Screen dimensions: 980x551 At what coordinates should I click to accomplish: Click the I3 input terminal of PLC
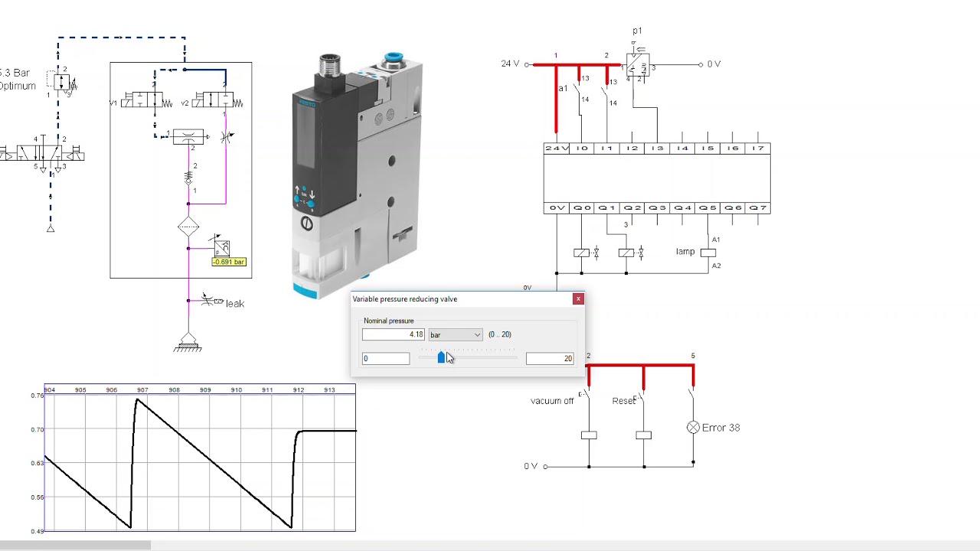pos(657,148)
